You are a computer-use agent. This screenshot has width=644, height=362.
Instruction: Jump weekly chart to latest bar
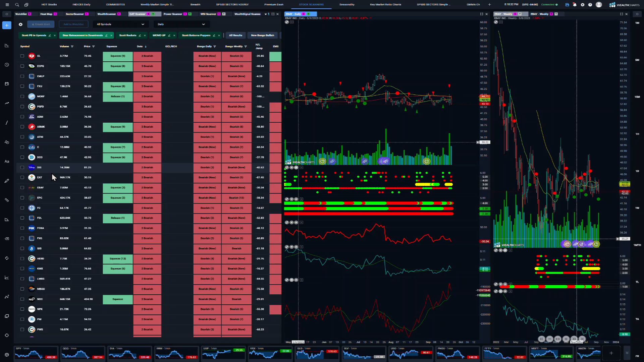pyautogui.click(x=582, y=339)
